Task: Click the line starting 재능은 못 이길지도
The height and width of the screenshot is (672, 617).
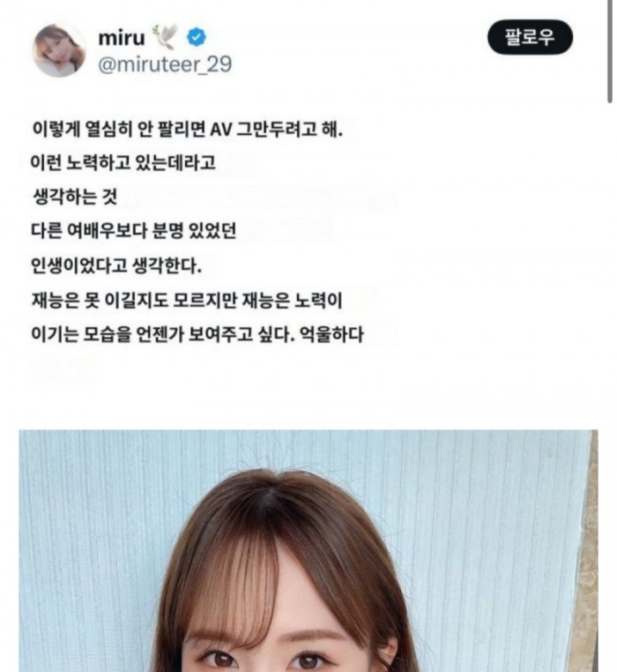Action: pyautogui.click(x=187, y=301)
